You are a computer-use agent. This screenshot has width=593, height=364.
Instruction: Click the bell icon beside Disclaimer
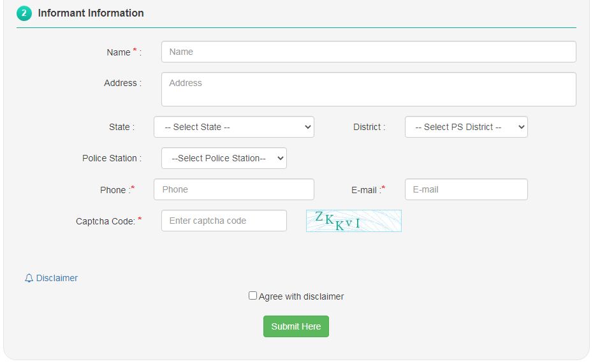tap(29, 279)
